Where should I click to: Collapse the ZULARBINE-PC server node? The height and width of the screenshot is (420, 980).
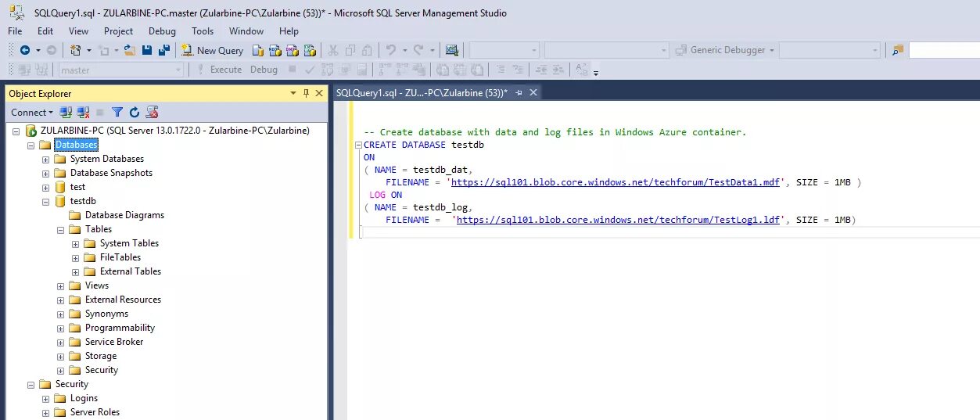[16, 131]
